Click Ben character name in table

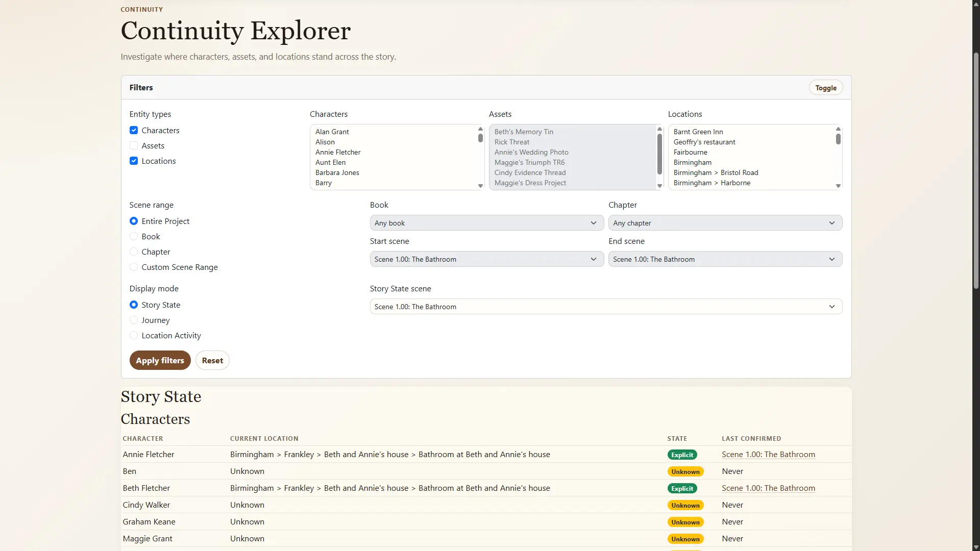pos(130,471)
